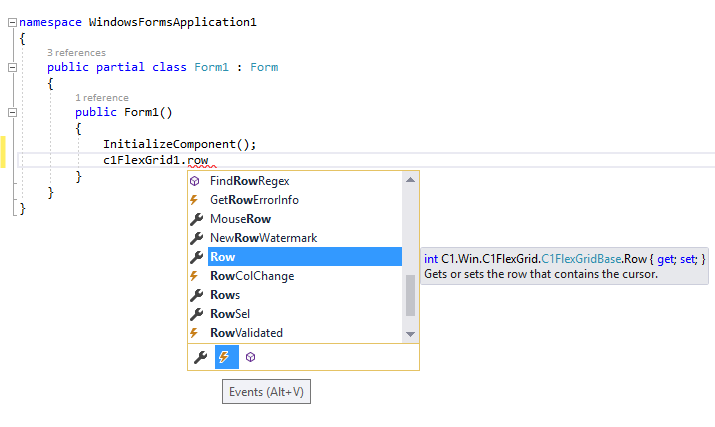
Task: Click the cube icon beside FindRowRegex
Action: click(x=195, y=181)
